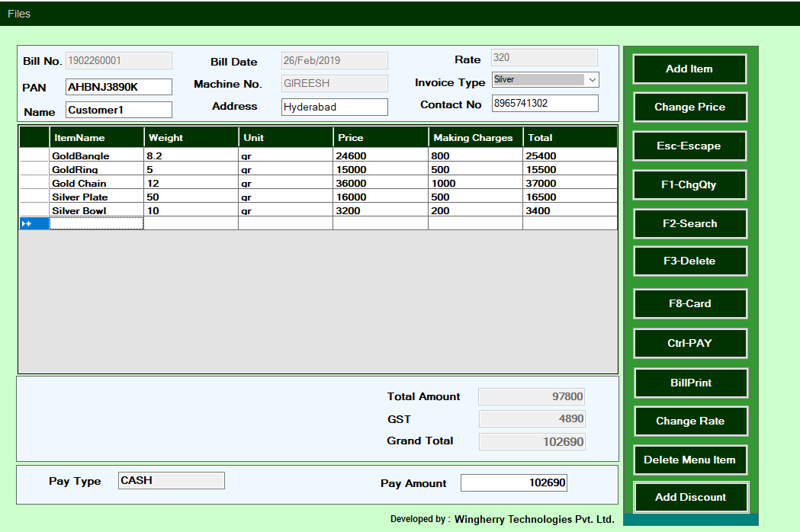
Task: Click the Change Rate button
Action: [691, 421]
